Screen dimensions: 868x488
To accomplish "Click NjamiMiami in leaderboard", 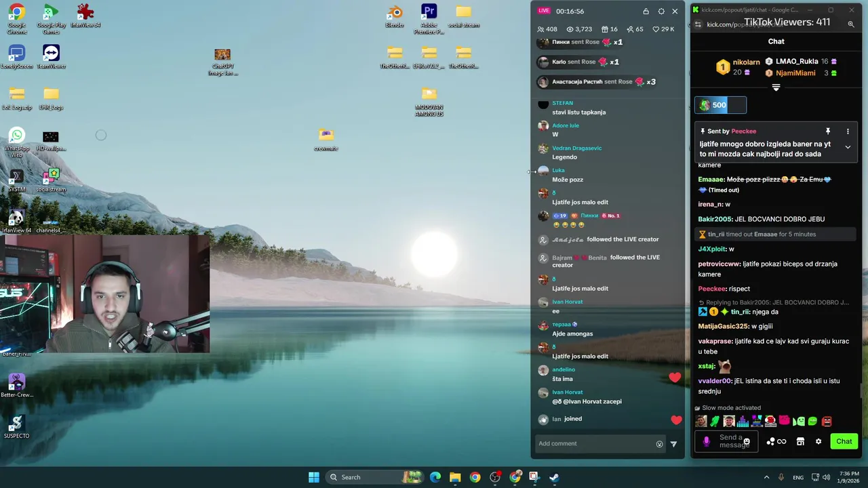I will [795, 73].
